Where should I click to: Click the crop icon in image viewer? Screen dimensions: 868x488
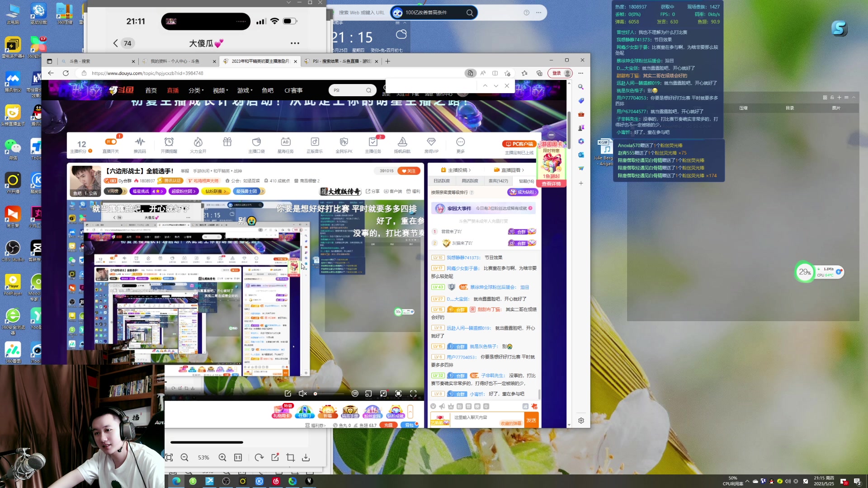tap(291, 458)
